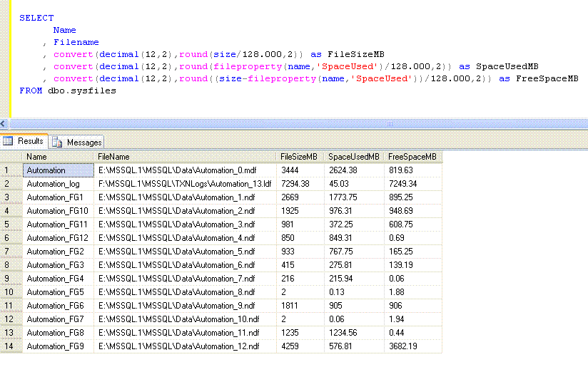Viewport: 588px width, 372px height.
Task: Place cursor on FROM dbo.sysfiles line
Action: coord(68,91)
